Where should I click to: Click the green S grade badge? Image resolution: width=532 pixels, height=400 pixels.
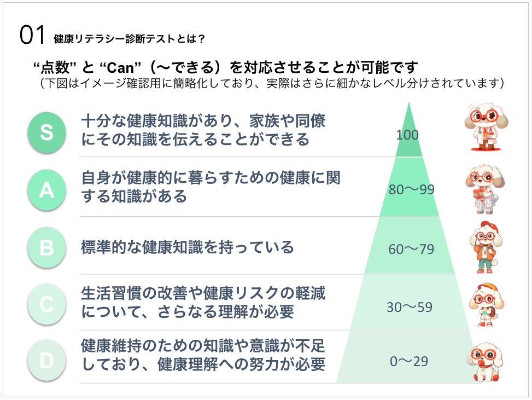tap(46, 133)
